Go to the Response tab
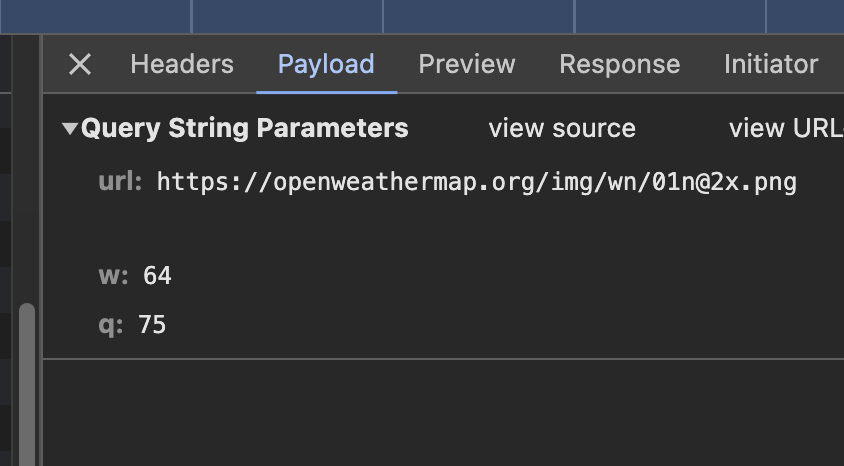 (619, 65)
